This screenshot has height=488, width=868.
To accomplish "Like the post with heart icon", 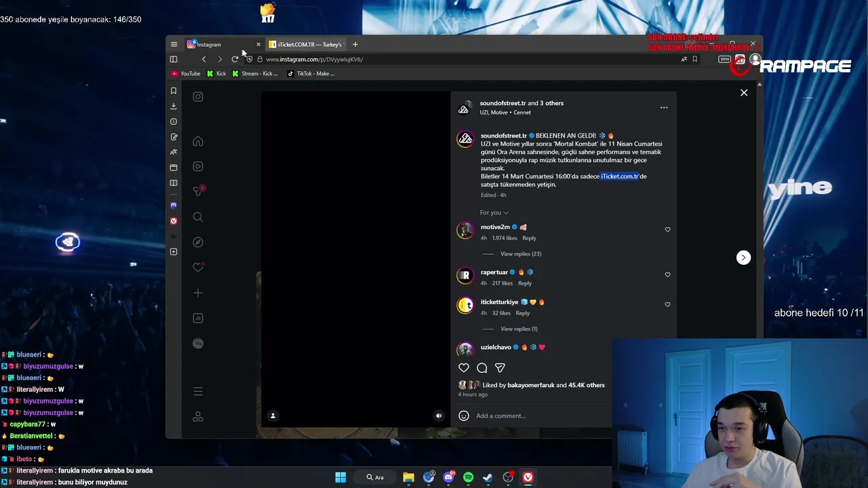I will pyautogui.click(x=464, y=368).
